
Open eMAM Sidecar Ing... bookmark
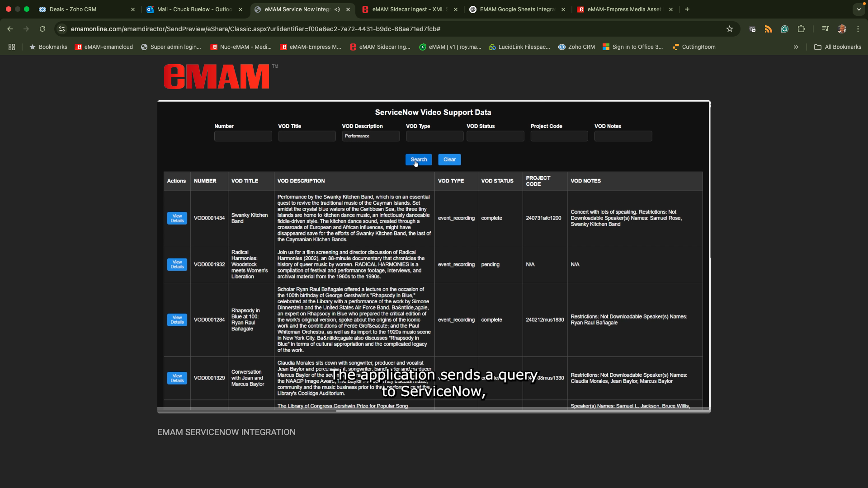380,47
